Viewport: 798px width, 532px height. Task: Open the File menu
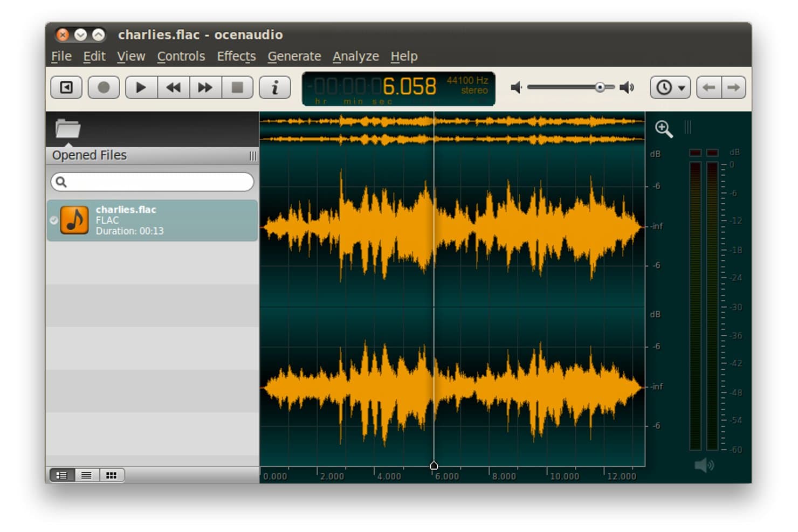coord(61,56)
